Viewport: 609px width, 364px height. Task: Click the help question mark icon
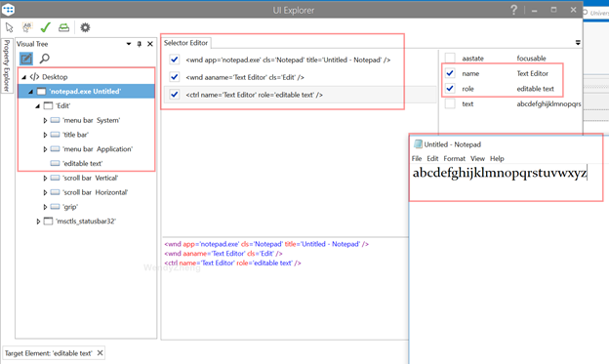point(513,10)
